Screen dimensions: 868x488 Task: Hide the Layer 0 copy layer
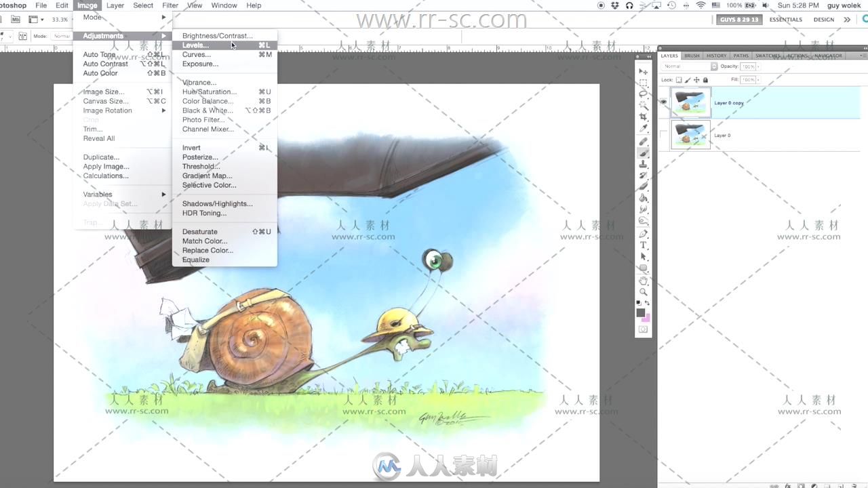click(664, 102)
